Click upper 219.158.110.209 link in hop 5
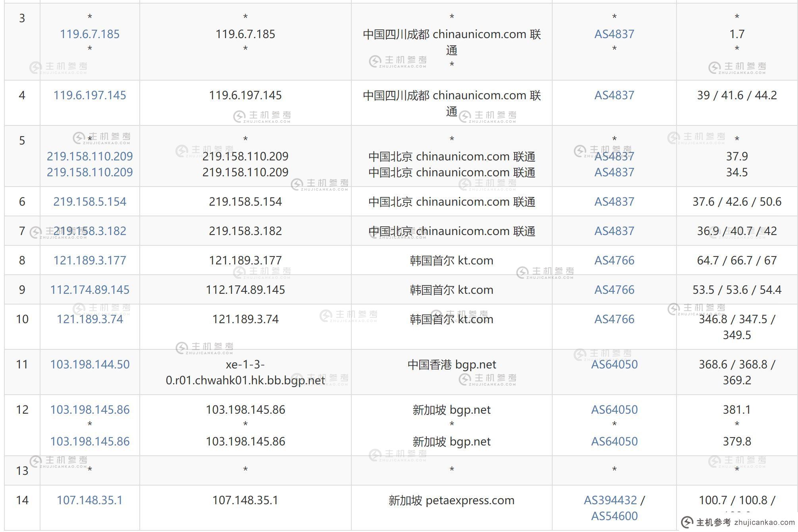Screen dimensions: 798x532 pyautogui.click(x=90, y=156)
